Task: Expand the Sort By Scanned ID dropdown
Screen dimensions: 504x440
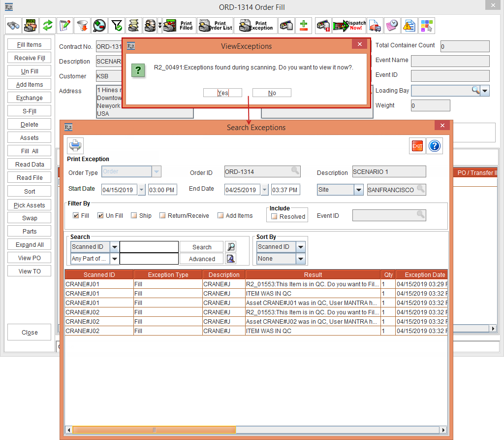Action: click(x=300, y=247)
